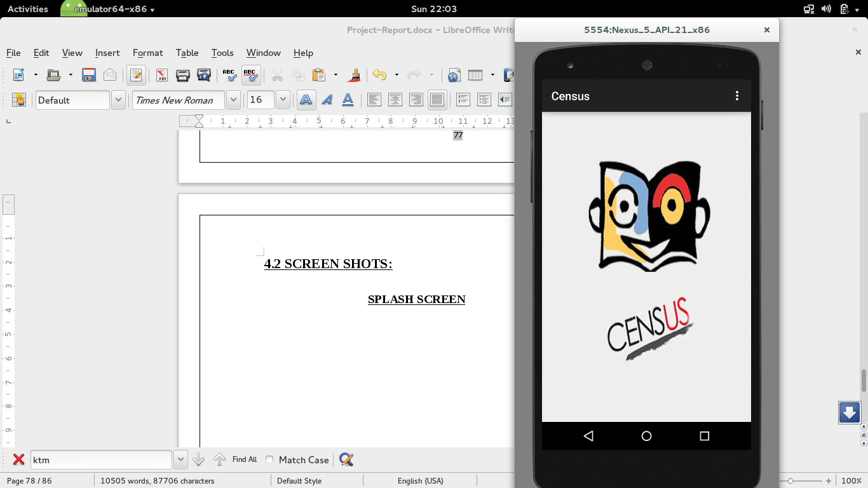Open the Table menu

187,53
